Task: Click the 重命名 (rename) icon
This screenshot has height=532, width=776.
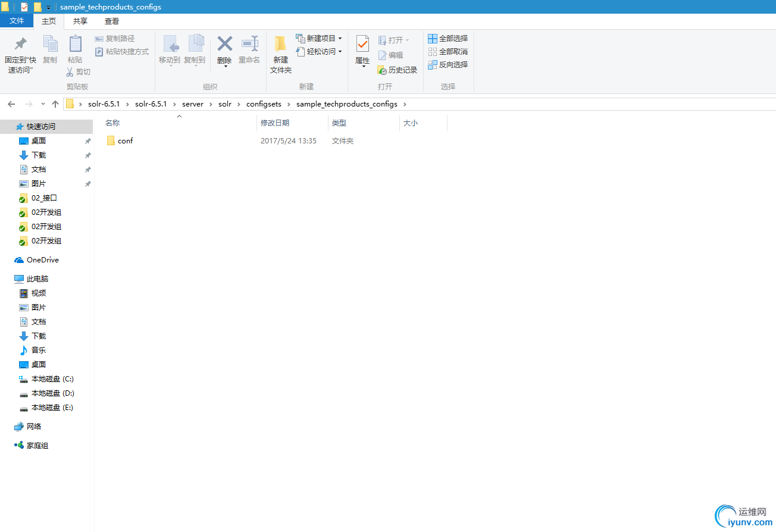Action: click(249, 43)
